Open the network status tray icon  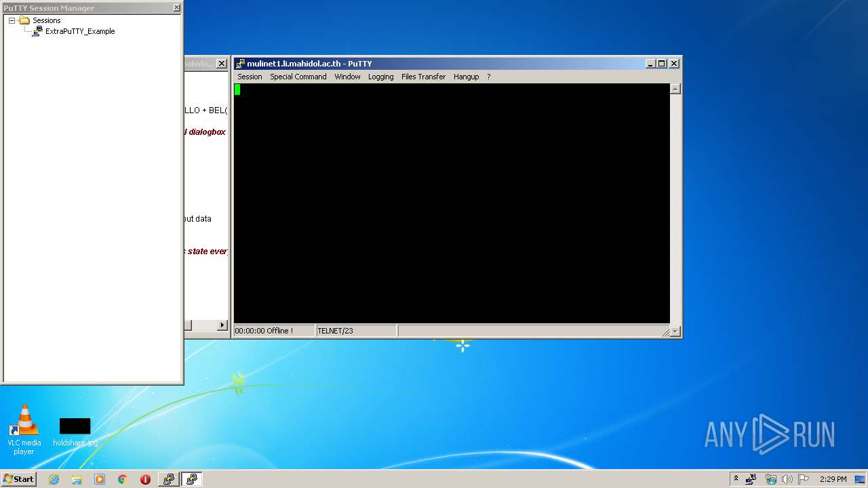click(x=770, y=479)
